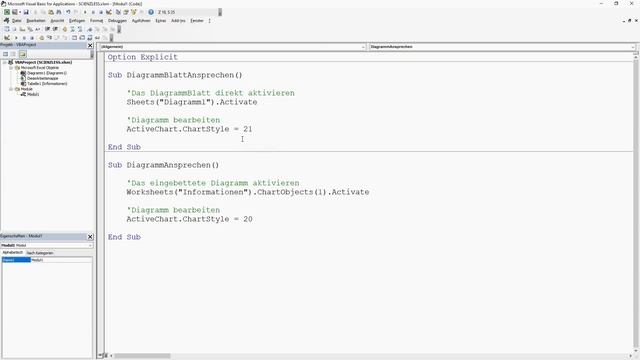The width and height of the screenshot is (640, 360).
Task: Open the Extras menu
Action: (x=160, y=21)
